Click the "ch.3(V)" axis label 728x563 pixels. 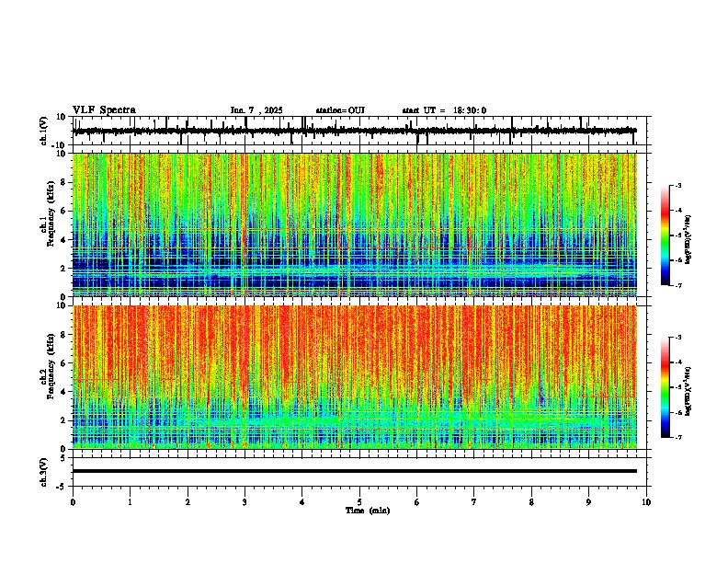(x=44, y=473)
